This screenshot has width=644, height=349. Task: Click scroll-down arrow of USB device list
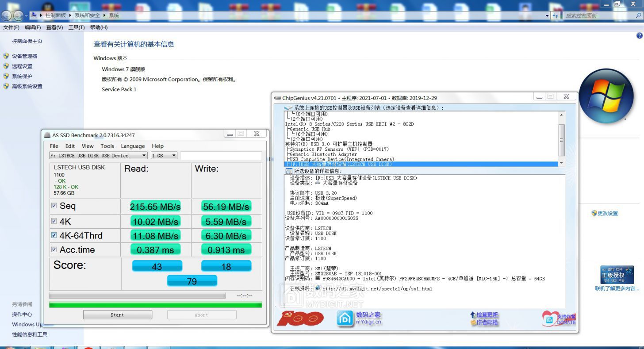click(562, 163)
